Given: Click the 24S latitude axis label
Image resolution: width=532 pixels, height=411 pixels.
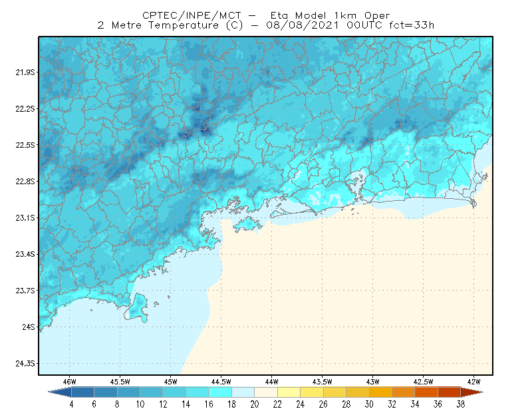Looking at the screenshot, I should click(x=29, y=327).
